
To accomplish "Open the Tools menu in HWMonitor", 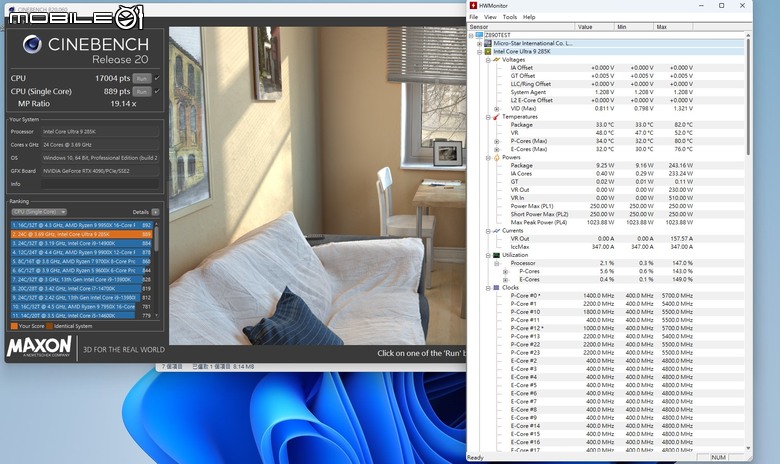I will 509,17.
